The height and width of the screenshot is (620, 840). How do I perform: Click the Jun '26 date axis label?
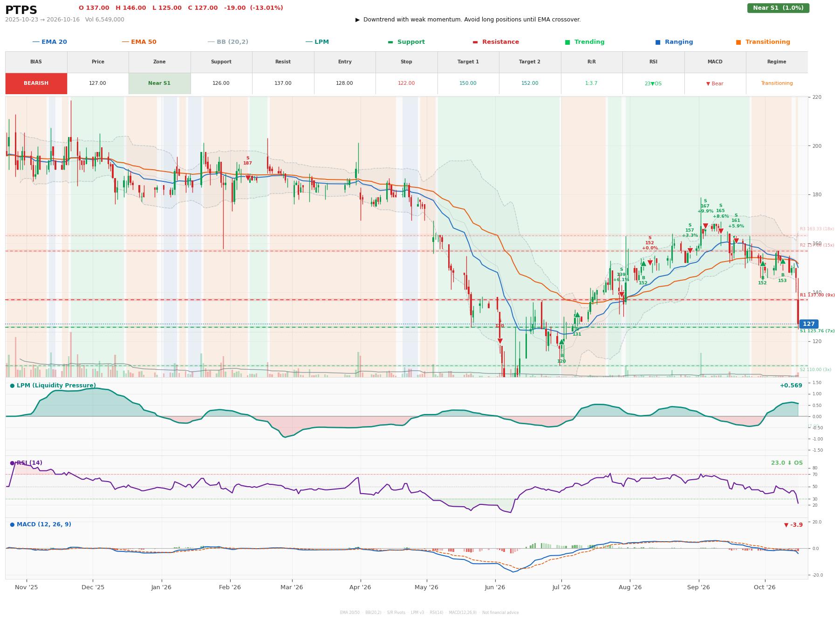tap(495, 587)
